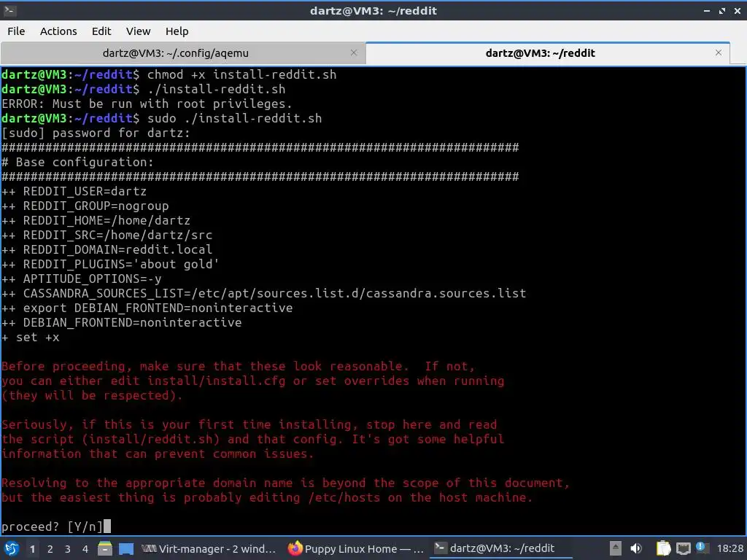The image size is (747, 560).
Task: Open the Lubuntu start menu
Action: pos(12,548)
